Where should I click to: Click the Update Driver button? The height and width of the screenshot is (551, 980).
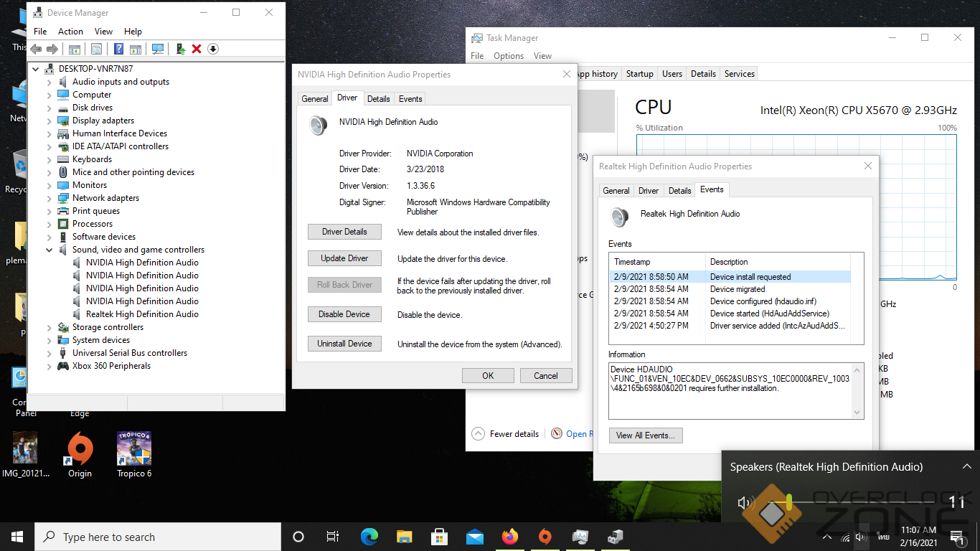point(344,258)
